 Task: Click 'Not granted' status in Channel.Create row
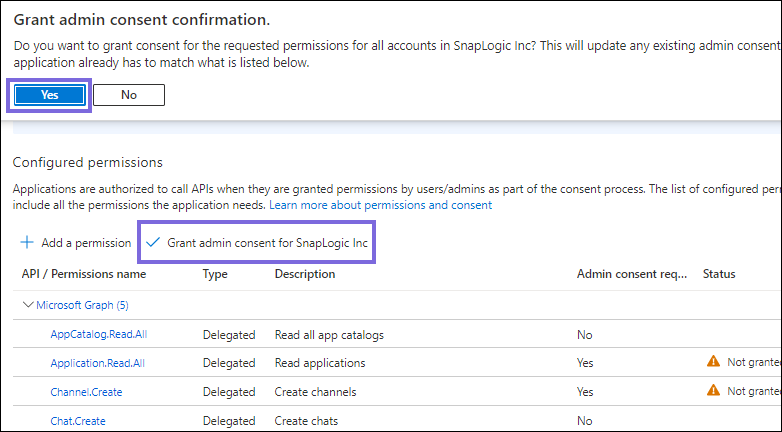[754, 391]
